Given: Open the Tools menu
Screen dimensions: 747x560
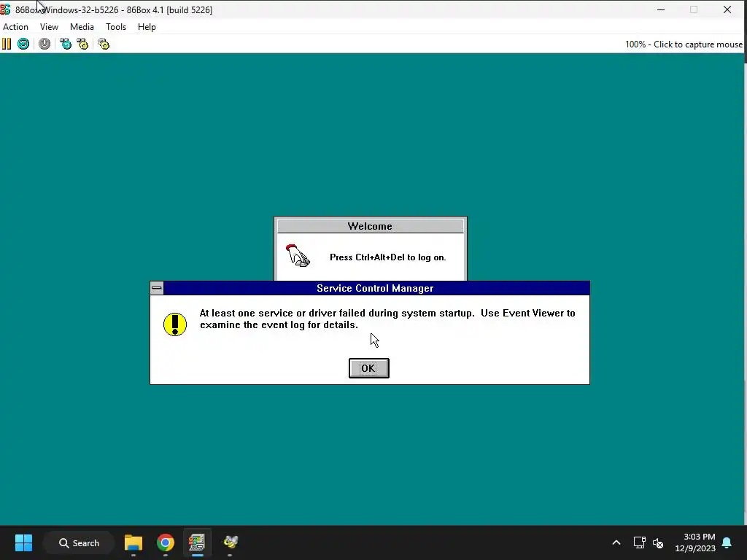Looking at the screenshot, I should click(116, 27).
